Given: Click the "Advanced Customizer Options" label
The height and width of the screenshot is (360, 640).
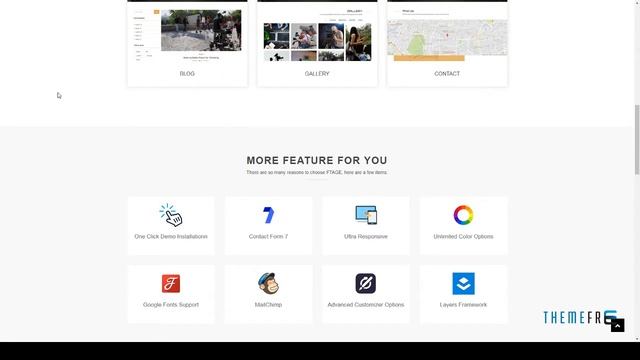Looking at the screenshot, I should point(366,304).
